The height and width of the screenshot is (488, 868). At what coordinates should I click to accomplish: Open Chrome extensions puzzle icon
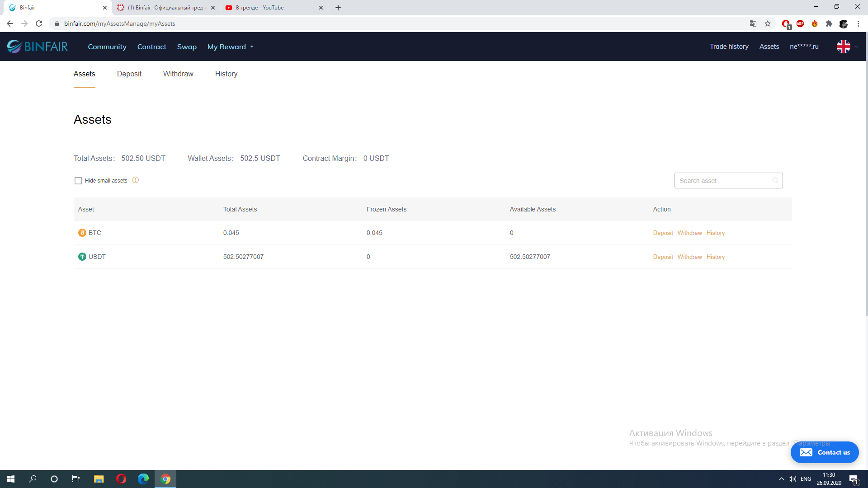(829, 23)
